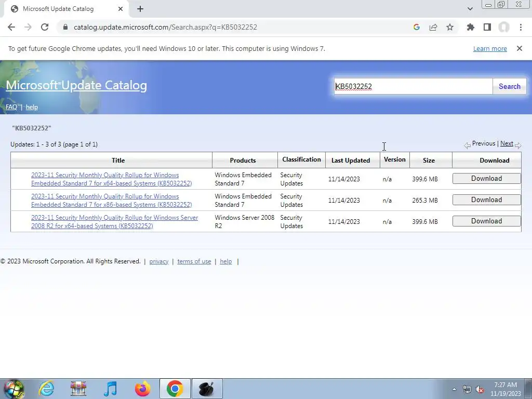Open the Chrome profile avatar
Viewport: 532px width, 399px height.
(x=504, y=27)
